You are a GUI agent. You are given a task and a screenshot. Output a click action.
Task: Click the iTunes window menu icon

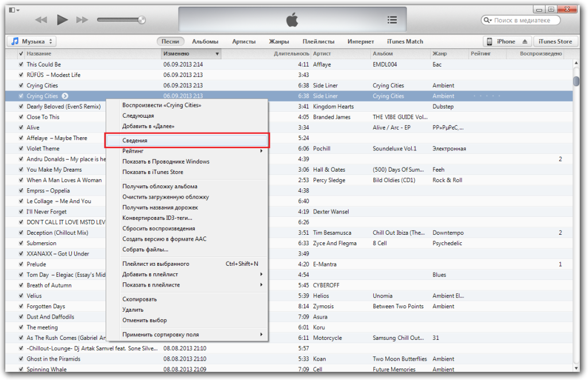[x=13, y=10]
